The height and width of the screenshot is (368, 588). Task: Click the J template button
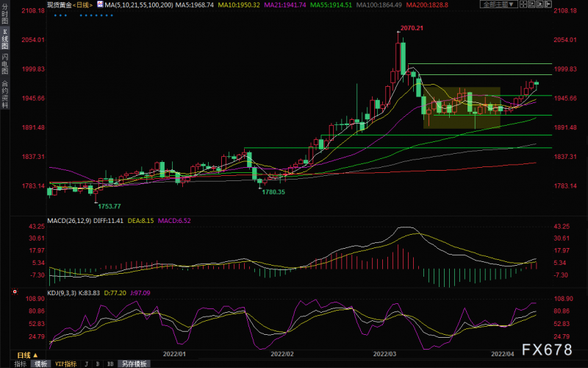[x=87, y=364]
